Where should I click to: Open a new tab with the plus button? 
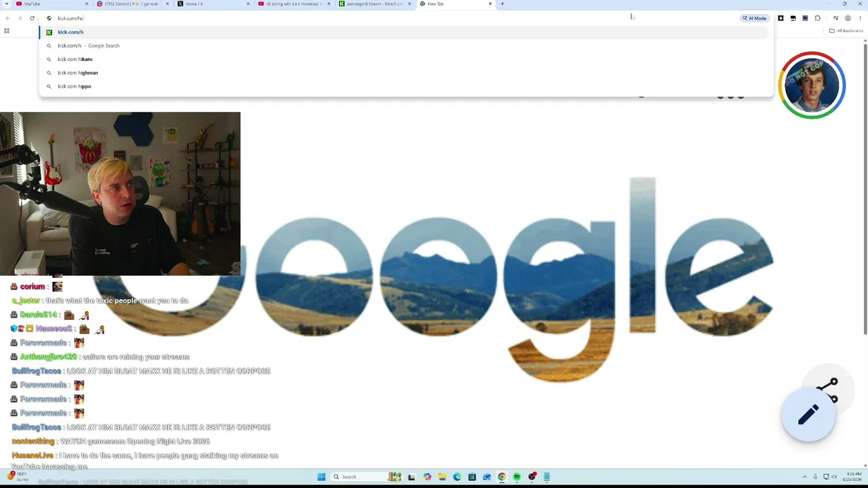502,4
